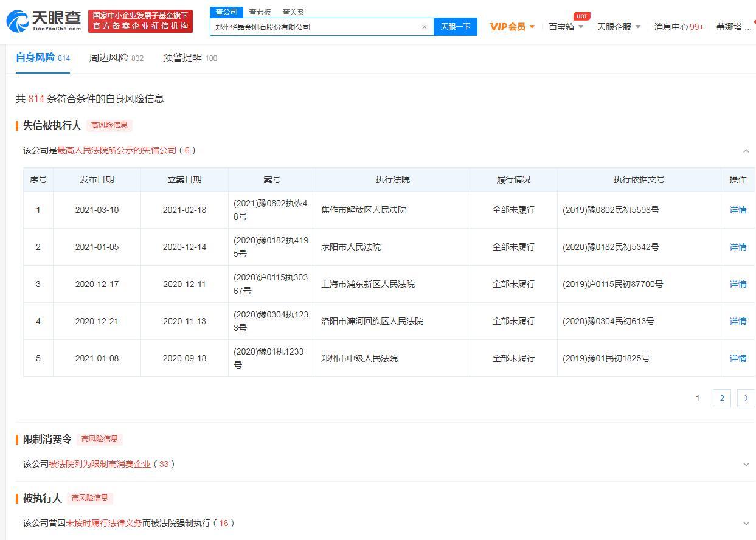Click case number (2020)豫0304执1233号
Screen dimensions: 756x540
coord(271,321)
